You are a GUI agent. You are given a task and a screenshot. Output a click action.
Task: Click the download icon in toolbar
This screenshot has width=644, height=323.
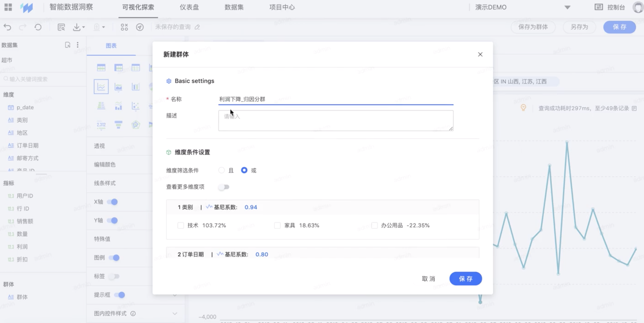click(x=77, y=27)
